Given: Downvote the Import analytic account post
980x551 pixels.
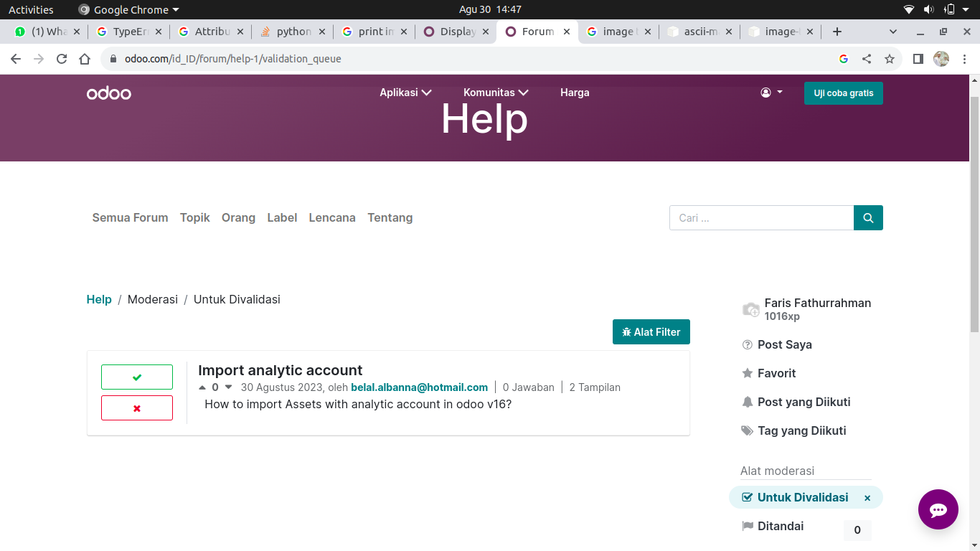Looking at the screenshot, I should [228, 387].
